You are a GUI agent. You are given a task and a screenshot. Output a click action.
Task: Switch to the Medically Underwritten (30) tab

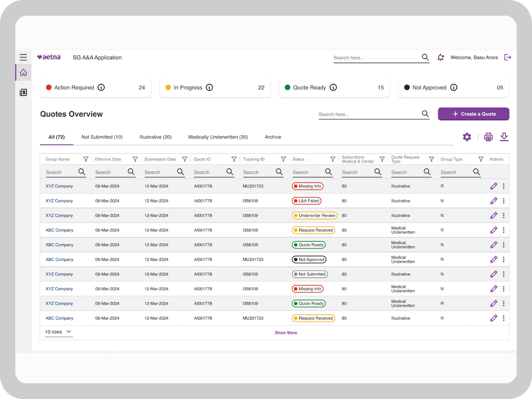point(218,137)
